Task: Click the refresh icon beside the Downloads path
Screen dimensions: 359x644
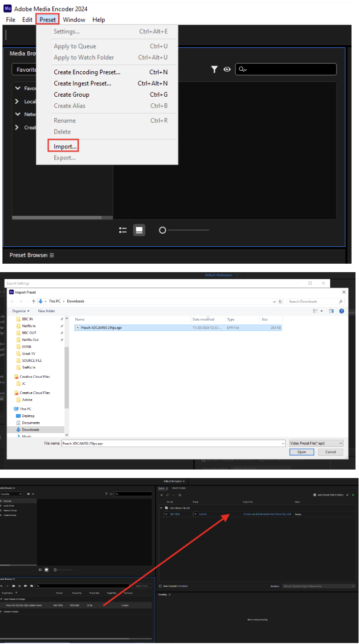Action: 280,302
